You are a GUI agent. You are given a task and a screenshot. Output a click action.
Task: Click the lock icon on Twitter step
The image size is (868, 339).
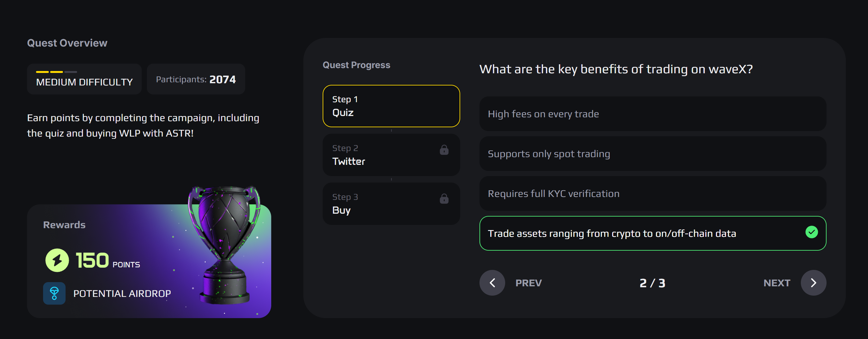tap(444, 150)
